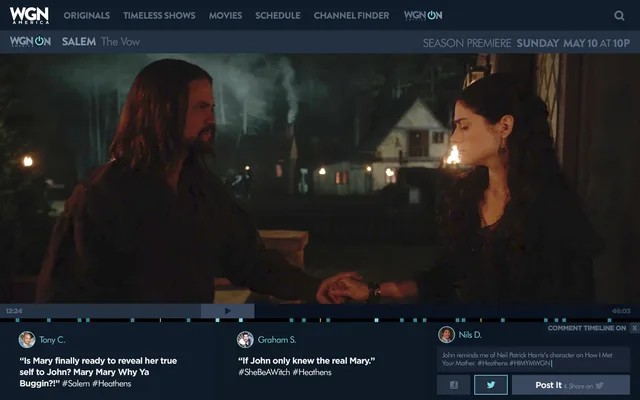Click Nils D. username
This screenshot has height=400, width=640.
[470, 335]
